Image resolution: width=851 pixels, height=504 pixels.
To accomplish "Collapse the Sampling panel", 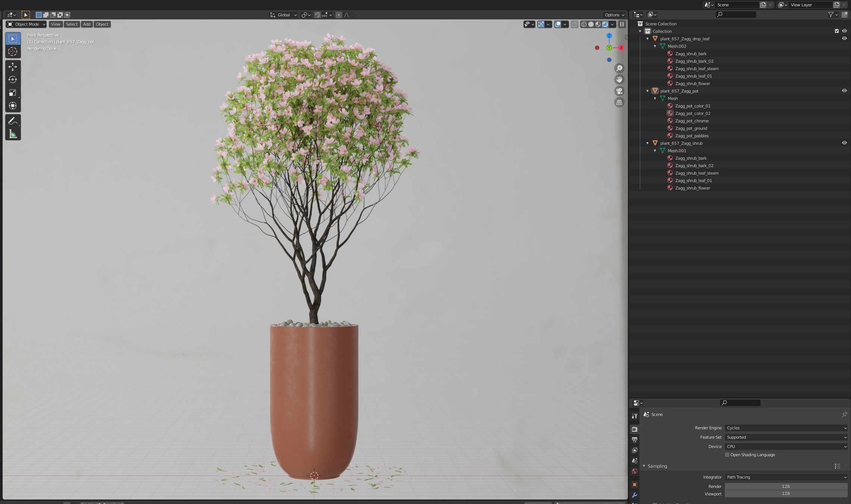I will pos(644,466).
